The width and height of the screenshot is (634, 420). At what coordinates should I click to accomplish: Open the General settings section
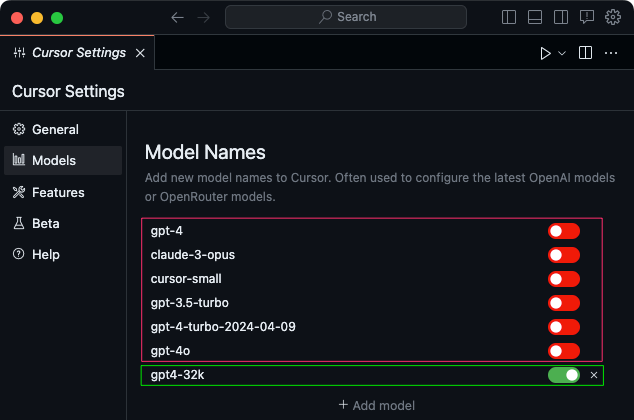[x=63, y=129]
